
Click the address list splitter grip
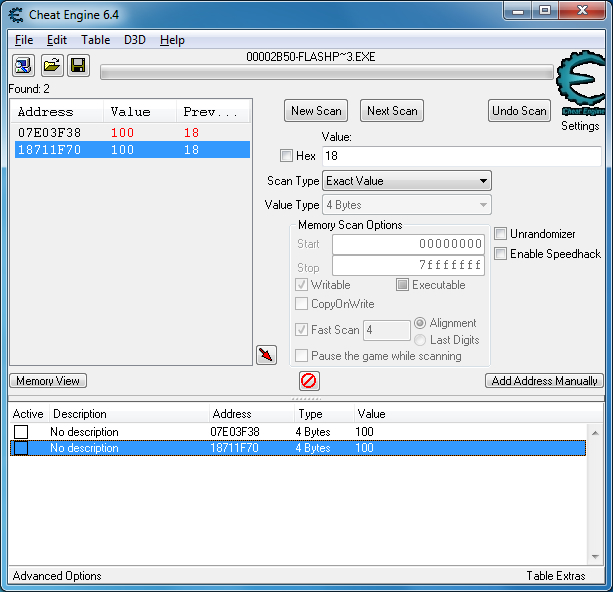coord(306,399)
